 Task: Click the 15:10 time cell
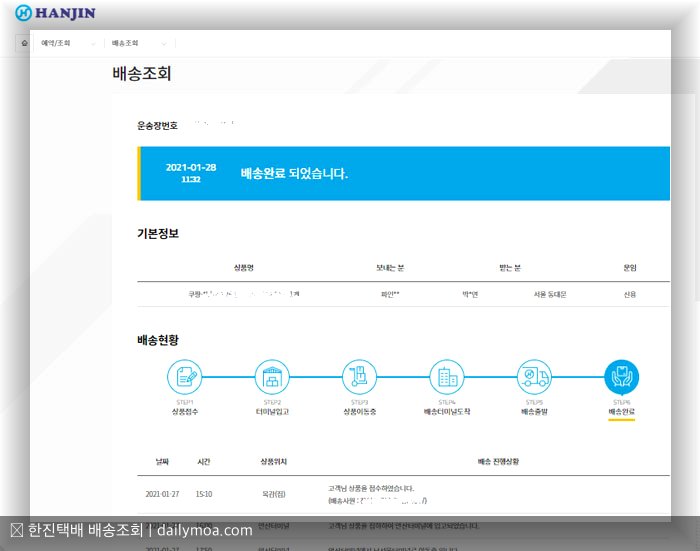pos(204,494)
